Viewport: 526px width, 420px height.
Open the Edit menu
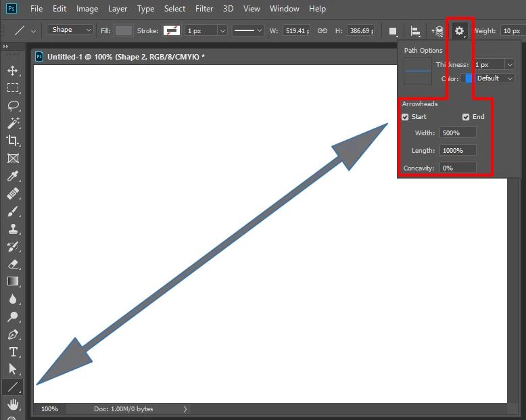click(x=59, y=9)
